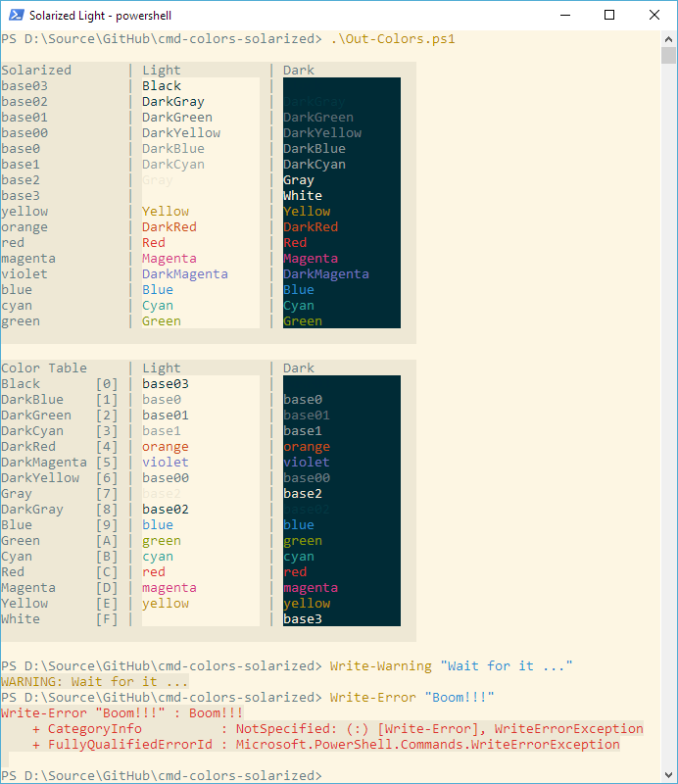Click the scrollbar down arrow
678x784 pixels.
668,775
